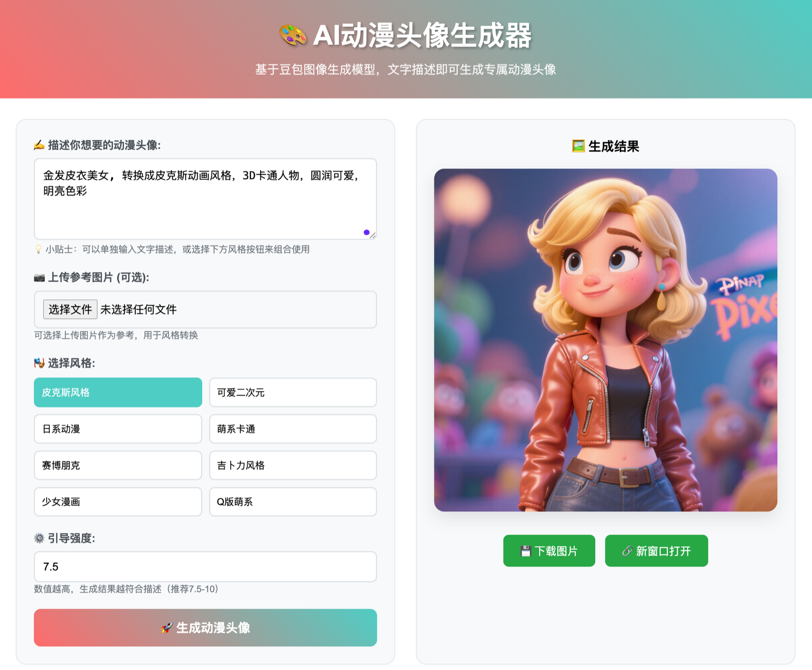Click the masks icon beside 选择风格
The height and width of the screenshot is (670, 812).
click(39, 363)
